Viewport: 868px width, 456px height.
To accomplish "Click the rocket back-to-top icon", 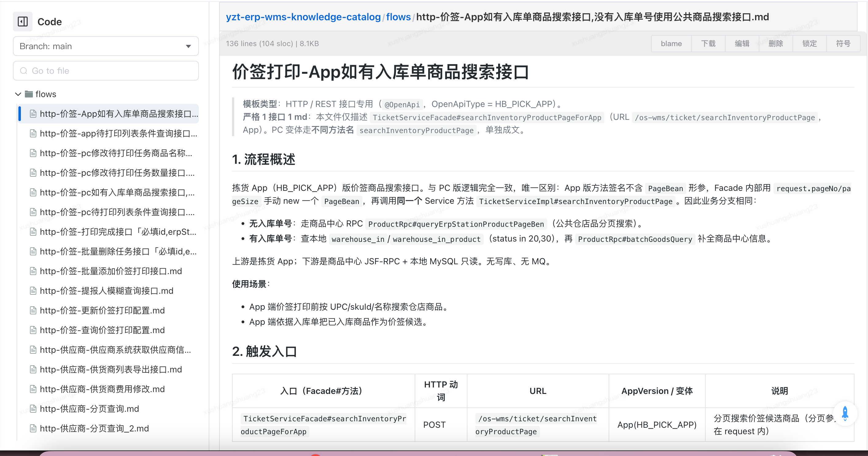I will click(845, 414).
